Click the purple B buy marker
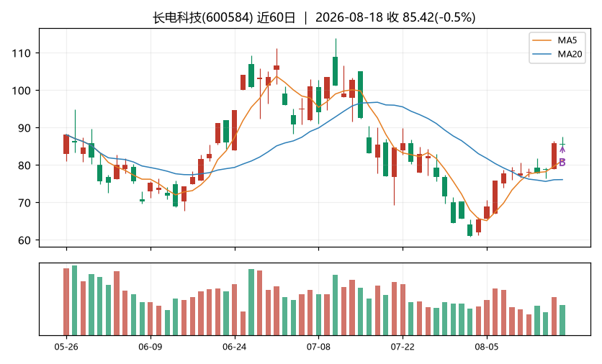Screen dimensions: 602x364 pos(562,163)
